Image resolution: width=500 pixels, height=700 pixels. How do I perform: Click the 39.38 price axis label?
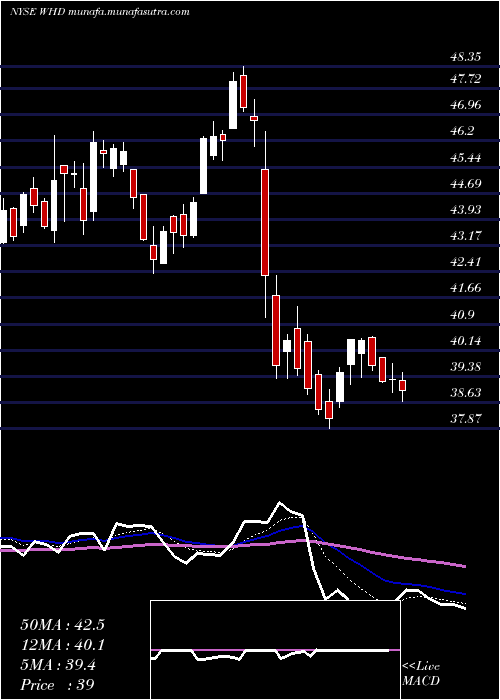click(x=466, y=367)
